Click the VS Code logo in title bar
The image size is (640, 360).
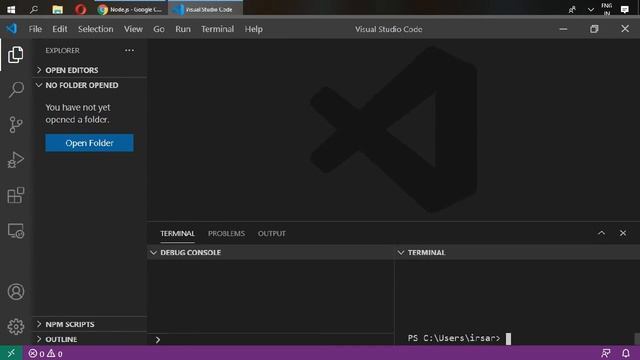[11, 29]
